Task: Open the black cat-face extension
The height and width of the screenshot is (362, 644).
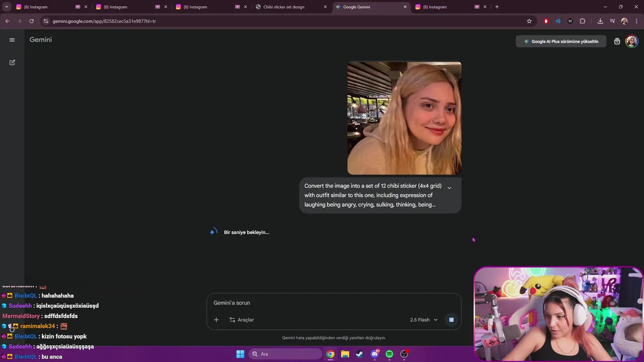Action: pos(570,21)
